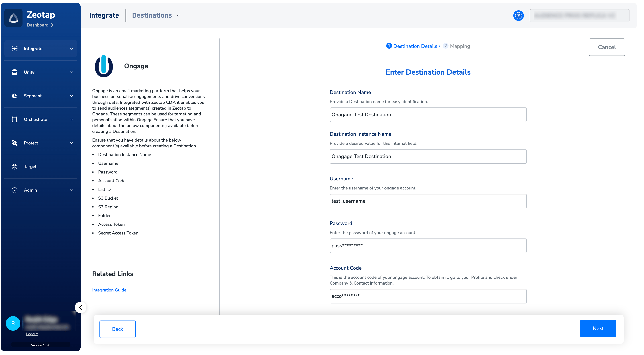Click the Access Token list item
The width and height of the screenshot is (644, 355).
[x=111, y=224]
